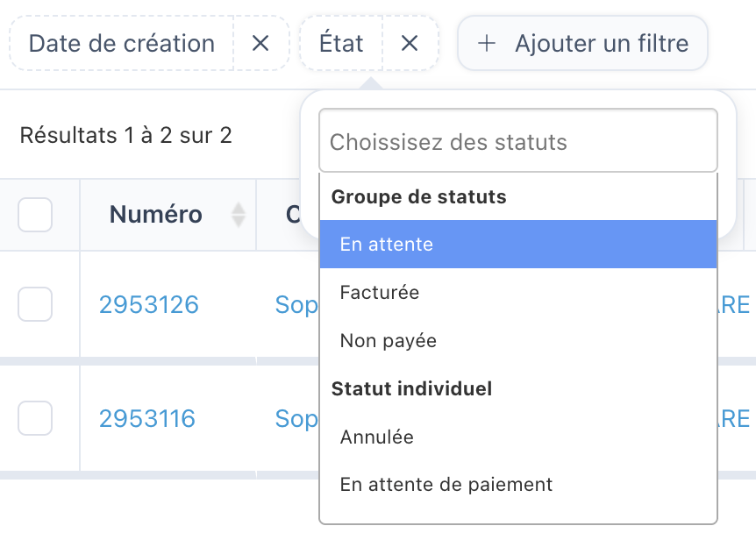
Task: Remove the Date de création filter
Action: 260,43
